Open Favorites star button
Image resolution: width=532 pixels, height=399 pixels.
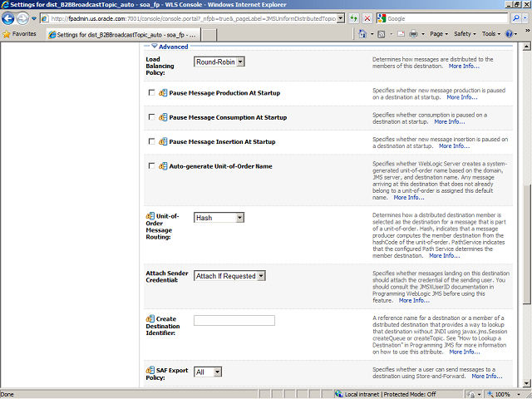click(19, 34)
